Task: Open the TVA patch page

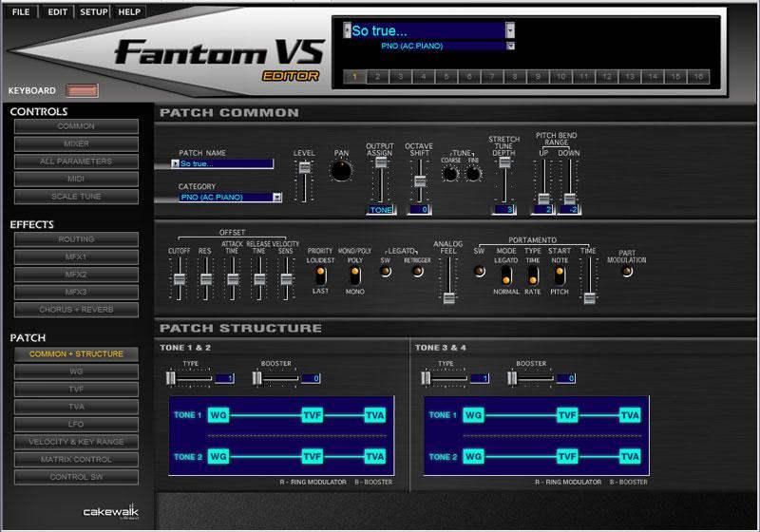Action: click(x=76, y=407)
